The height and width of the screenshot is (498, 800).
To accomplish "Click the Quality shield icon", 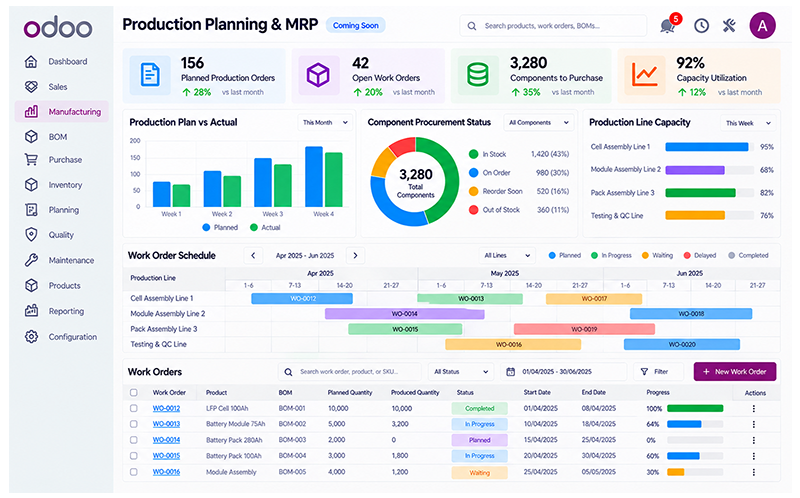I will point(31,235).
